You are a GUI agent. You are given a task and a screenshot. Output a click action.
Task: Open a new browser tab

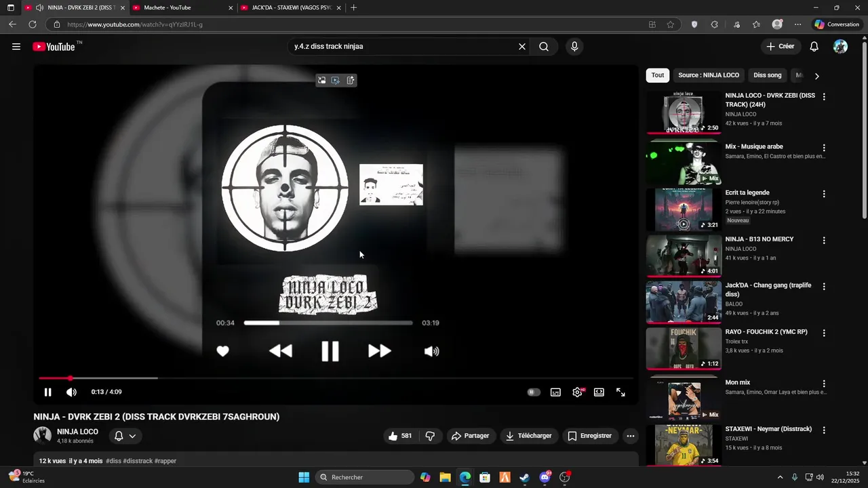point(354,7)
